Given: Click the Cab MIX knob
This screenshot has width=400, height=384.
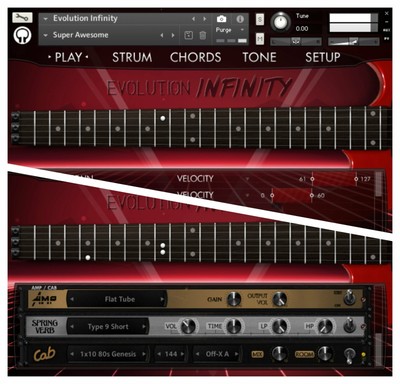Looking at the screenshot, I should pos(279,354).
